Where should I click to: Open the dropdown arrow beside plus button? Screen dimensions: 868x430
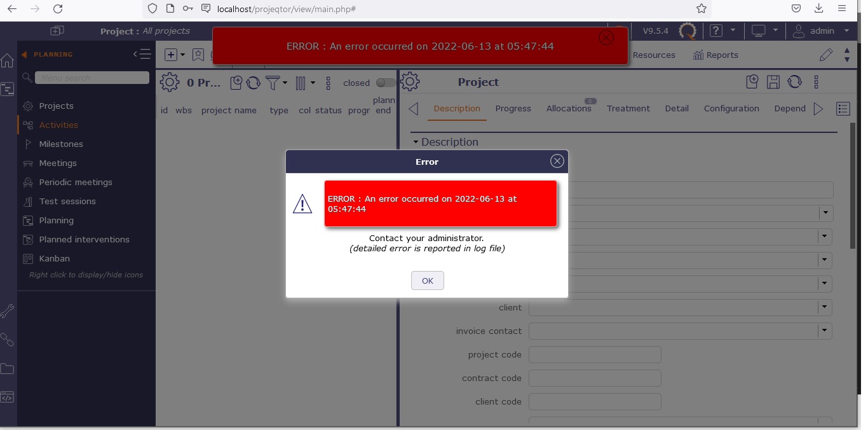[x=183, y=55]
